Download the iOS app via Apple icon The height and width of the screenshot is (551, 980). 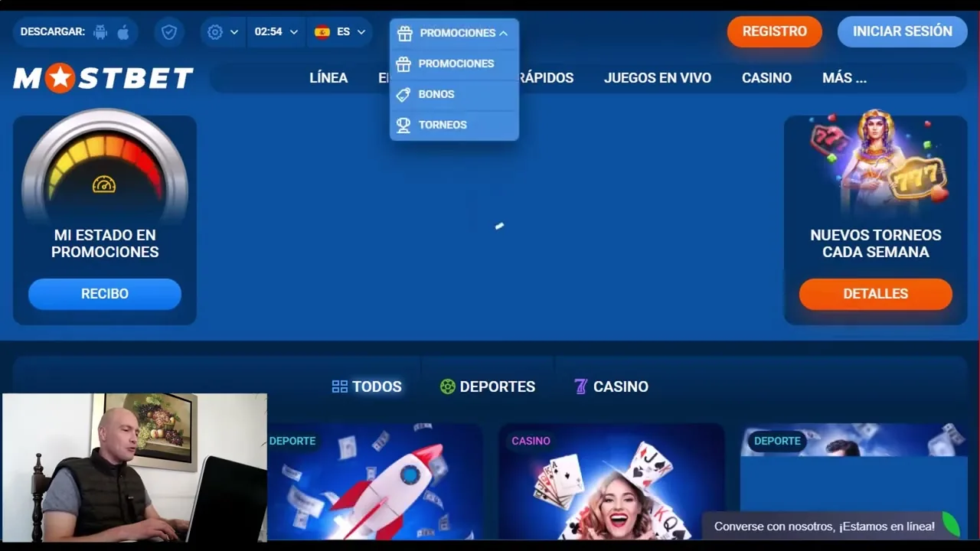123,32
